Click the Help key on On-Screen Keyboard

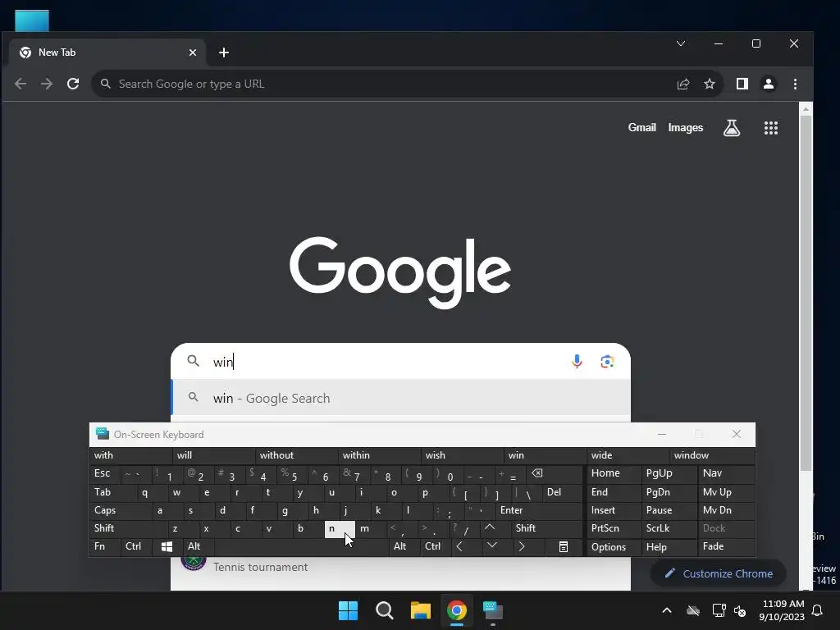[x=669, y=546]
